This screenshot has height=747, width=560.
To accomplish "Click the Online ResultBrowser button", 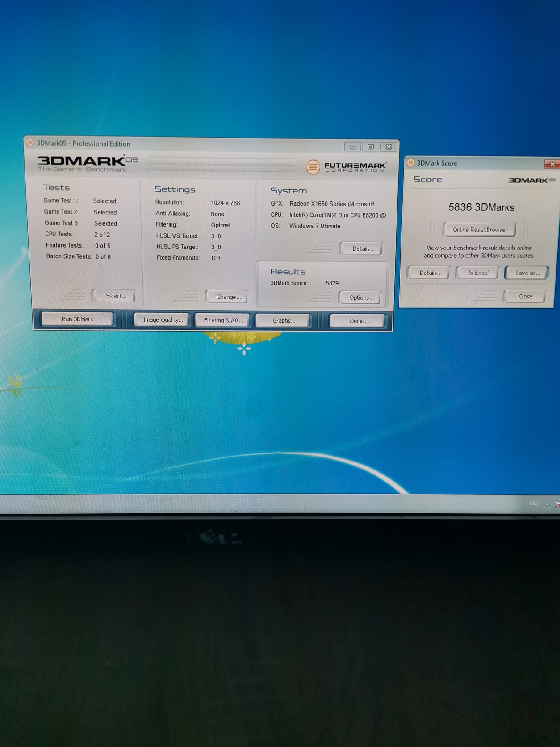I will click(x=480, y=230).
